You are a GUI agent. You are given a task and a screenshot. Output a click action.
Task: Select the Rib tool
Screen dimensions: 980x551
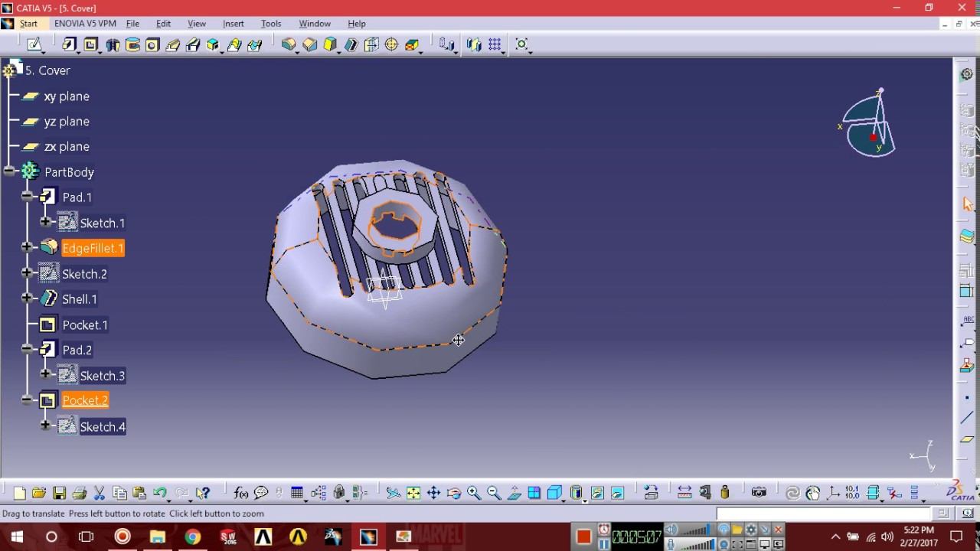point(172,44)
